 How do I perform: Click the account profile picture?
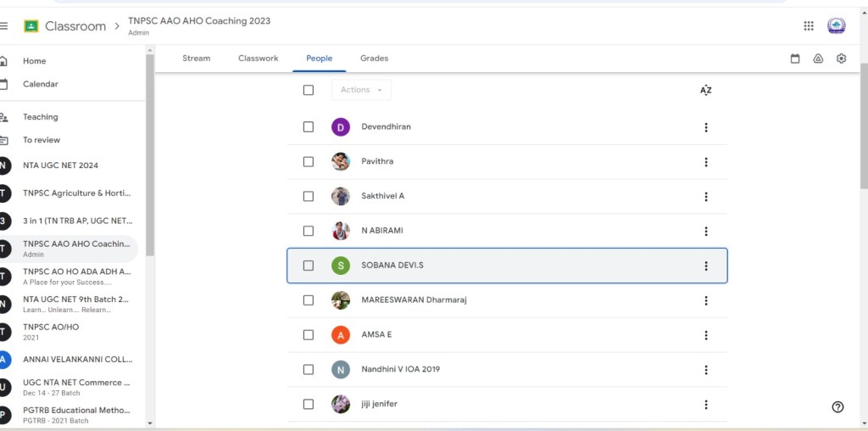pos(836,26)
